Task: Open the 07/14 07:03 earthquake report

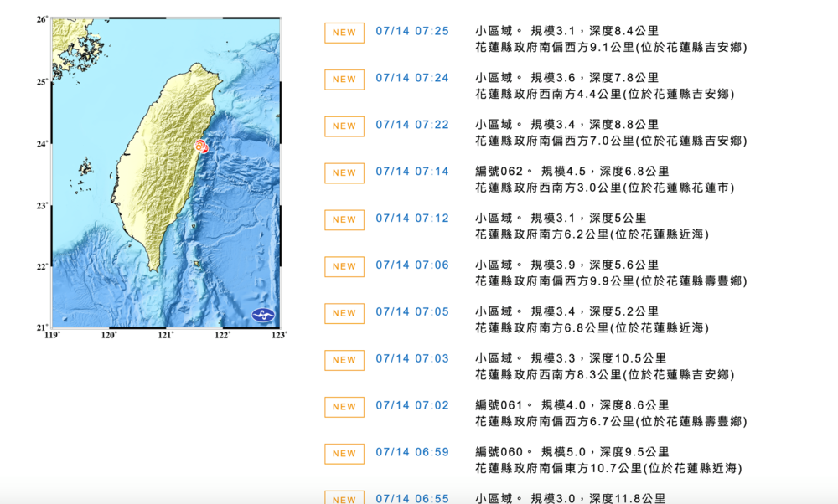Action: point(412,358)
